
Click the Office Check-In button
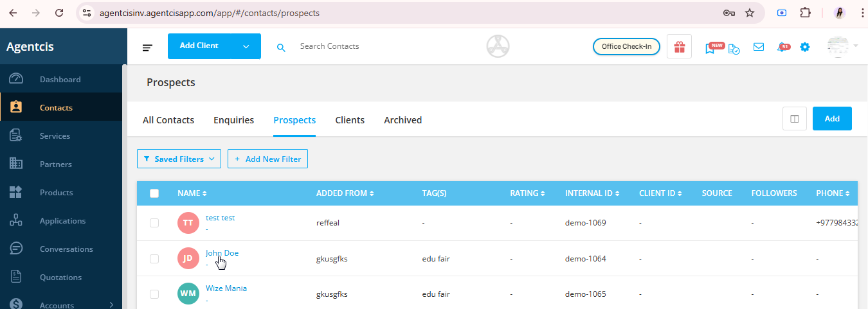click(626, 47)
